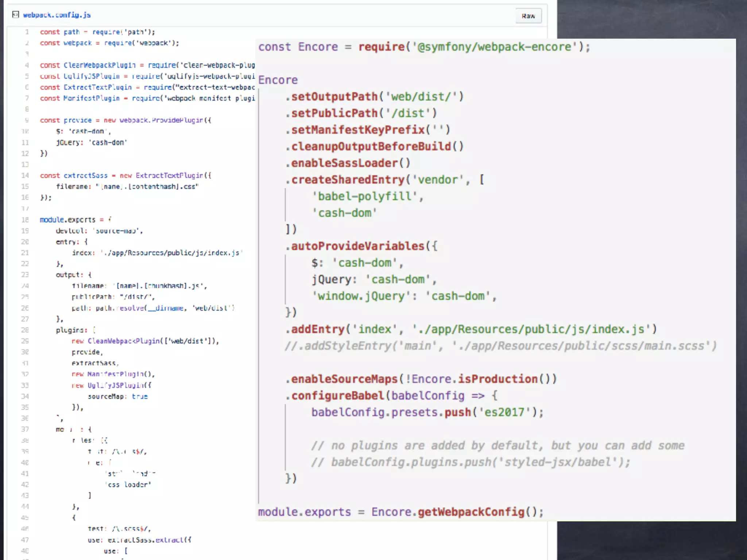Click line number 14 in the gutter
Image resolution: width=747 pixels, height=560 pixels.
(x=25, y=176)
